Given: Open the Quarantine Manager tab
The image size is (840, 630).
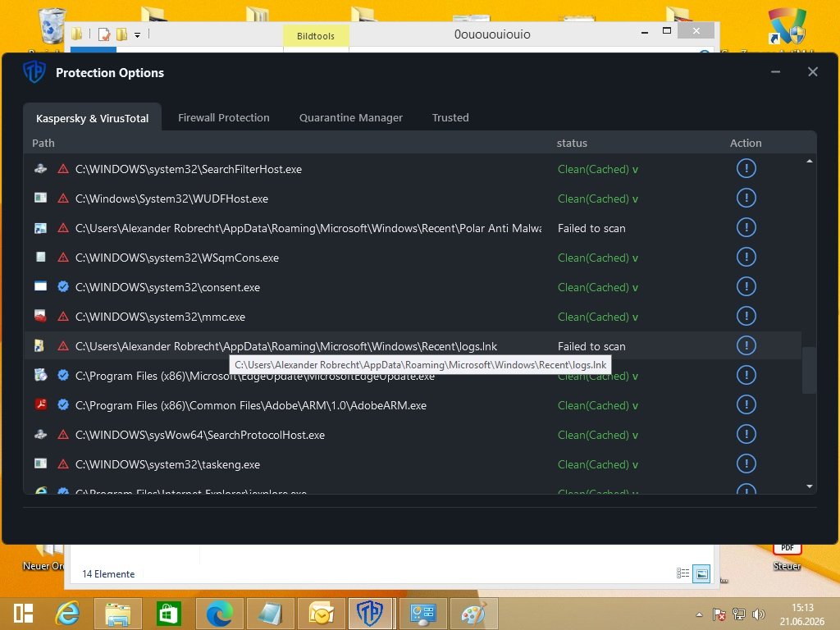Looking at the screenshot, I should click(x=350, y=117).
